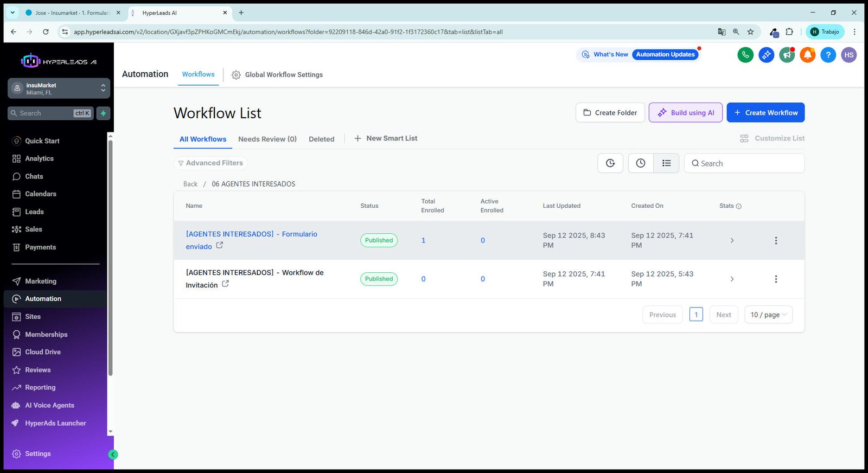Select the Deleted tab
Image resolution: width=868 pixels, height=473 pixels.
point(322,139)
